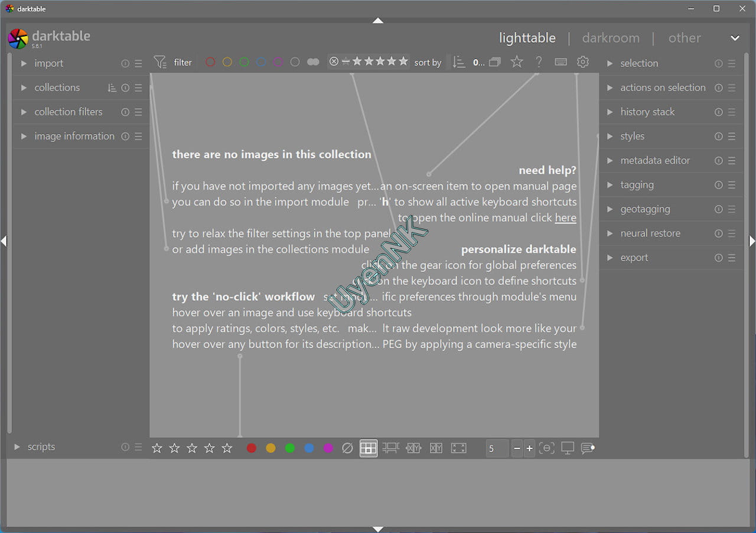This screenshot has width=756, height=533.
Task: Open the presets menu of history stack
Action: coord(732,112)
